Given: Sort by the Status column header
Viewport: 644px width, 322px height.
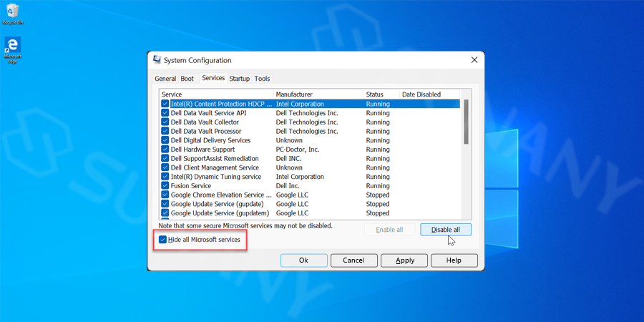Looking at the screenshot, I should [x=381, y=94].
